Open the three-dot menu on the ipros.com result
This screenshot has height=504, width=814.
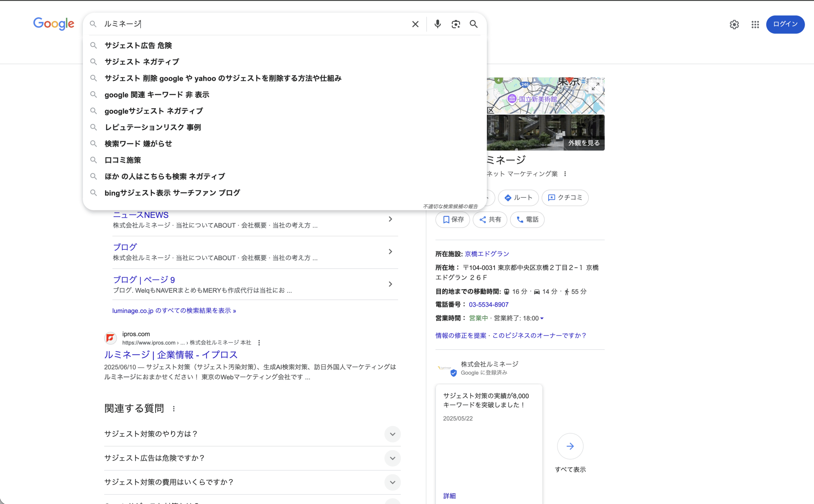click(259, 342)
